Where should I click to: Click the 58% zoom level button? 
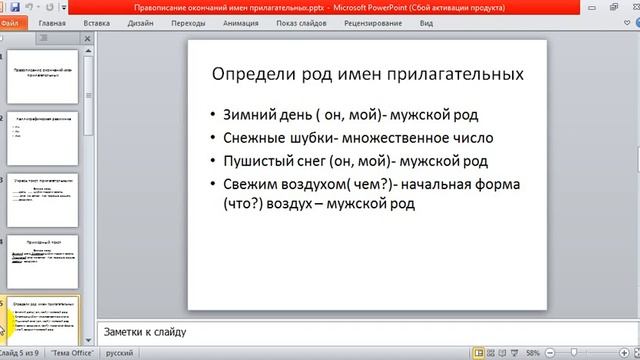(533, 353)
